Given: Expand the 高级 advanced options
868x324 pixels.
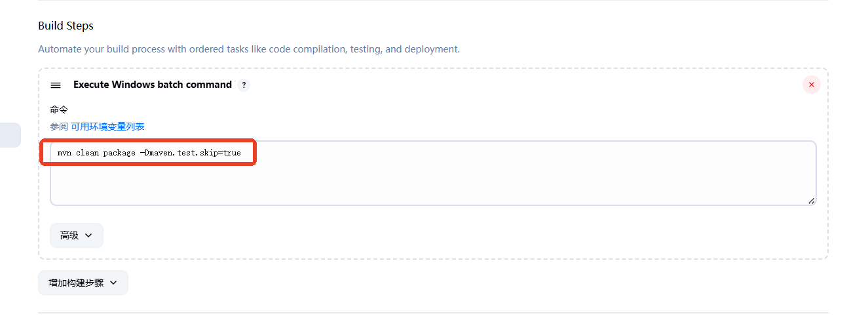Looking at the screenshot, I should click(x=77, y=235).
